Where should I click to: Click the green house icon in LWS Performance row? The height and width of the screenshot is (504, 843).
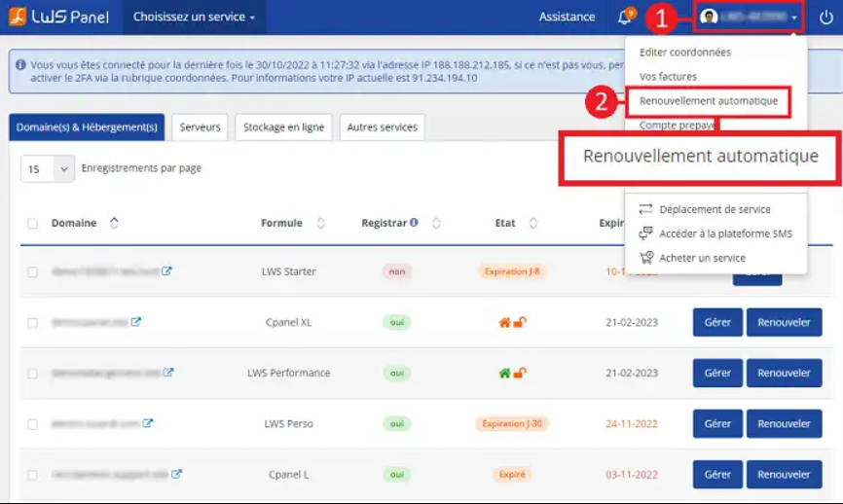(x=504, y=373)
